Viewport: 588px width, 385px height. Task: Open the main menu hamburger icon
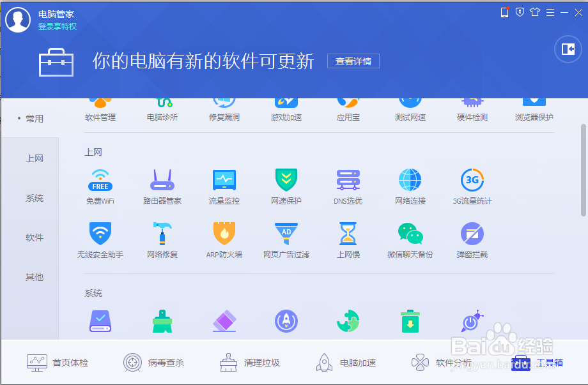(550, 13)
